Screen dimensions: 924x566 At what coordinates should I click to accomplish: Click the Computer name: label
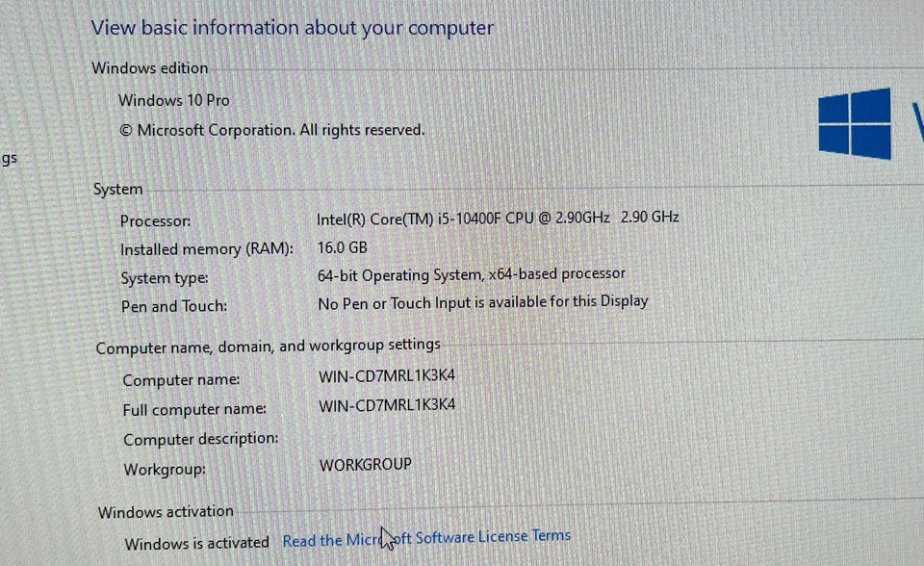pyautogui.click(x=181, y=379)
